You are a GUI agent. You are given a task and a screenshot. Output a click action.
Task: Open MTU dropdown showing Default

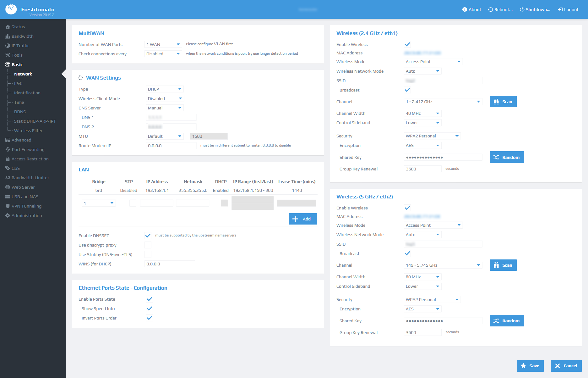tap(165, 136)
